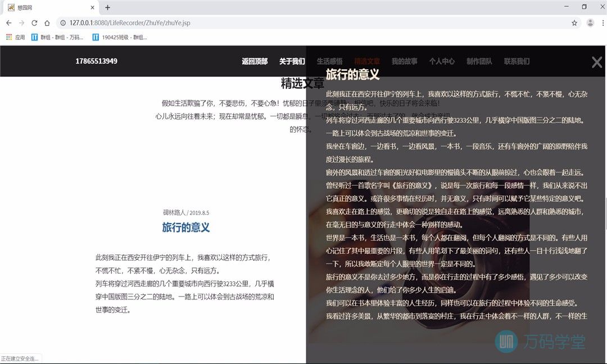Click the browser tab titled 憩园网

click(51, 7)
